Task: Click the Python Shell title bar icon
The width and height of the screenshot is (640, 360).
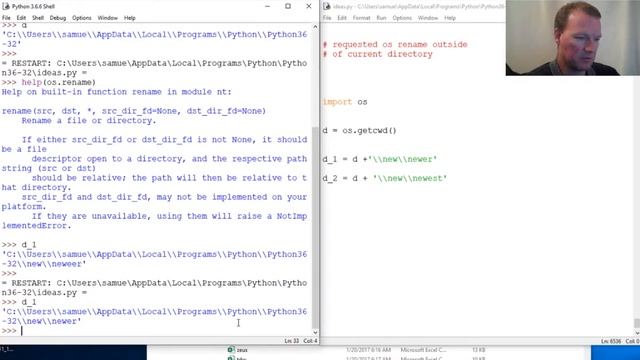Action: pos(6,6)
